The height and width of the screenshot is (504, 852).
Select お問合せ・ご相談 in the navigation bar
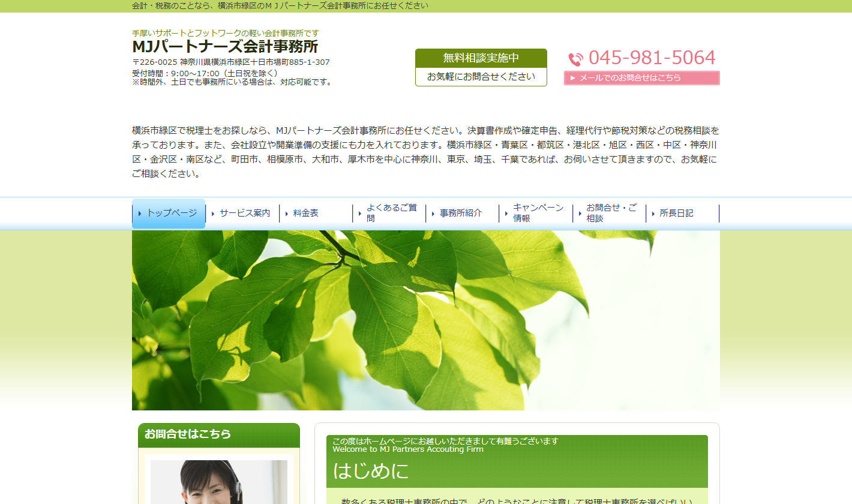[611, 213]
